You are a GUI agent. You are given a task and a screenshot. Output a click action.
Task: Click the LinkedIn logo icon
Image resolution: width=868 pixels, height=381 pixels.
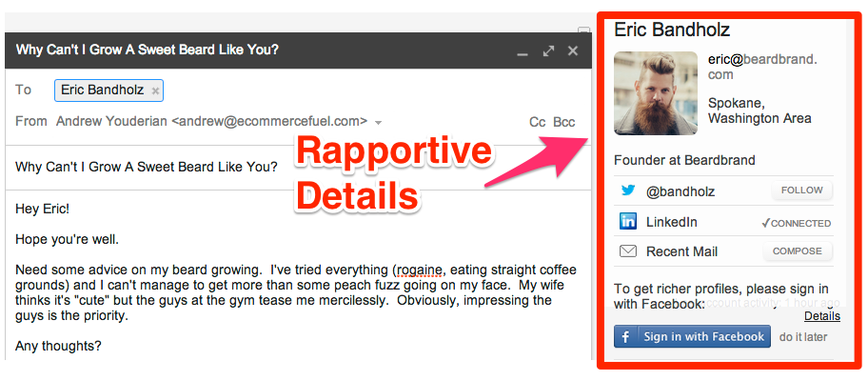[628, 222]
